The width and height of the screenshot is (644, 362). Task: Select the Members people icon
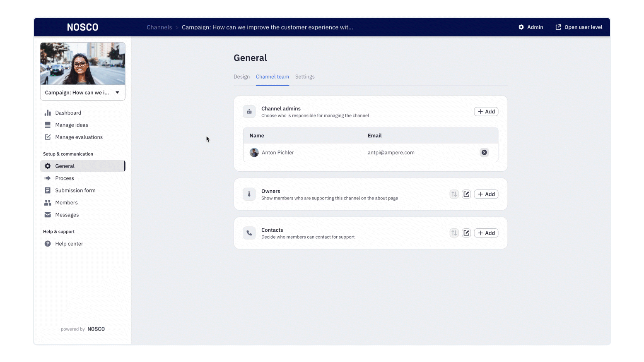tap(48, 202)
